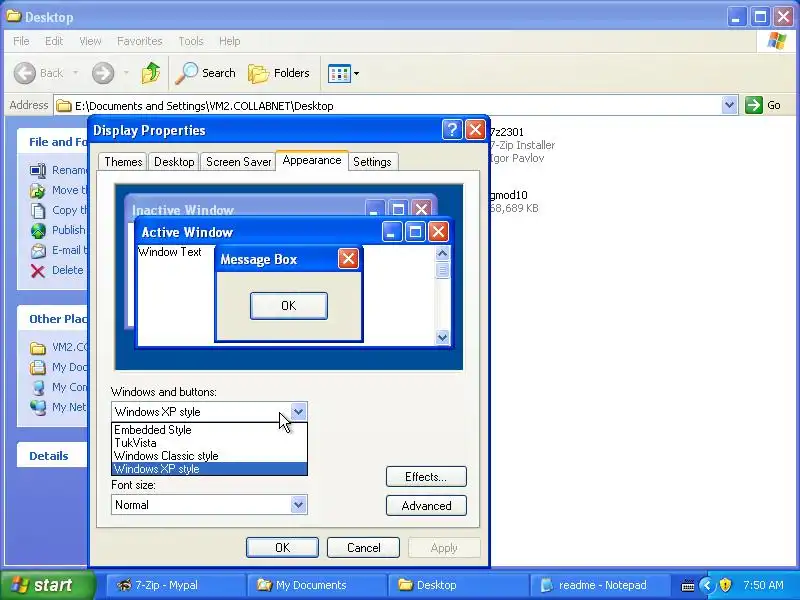Viewport: 800px width, 600px height.
Task: Switch to the Desktop tab
Action: click(x=174, y=162)
